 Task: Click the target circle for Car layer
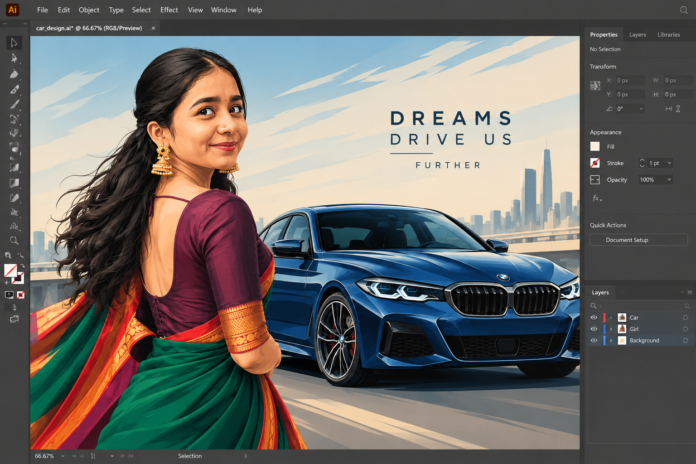[x=685, y=317]
